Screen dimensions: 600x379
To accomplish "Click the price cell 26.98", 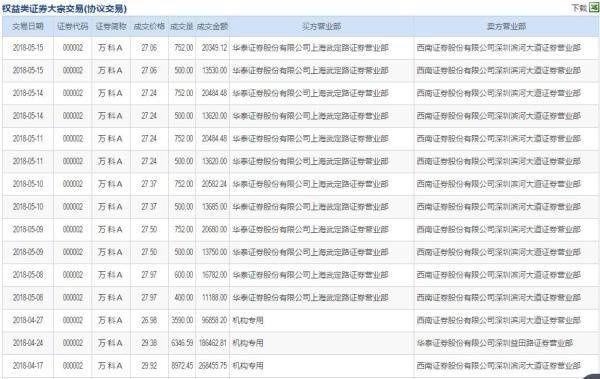I will click(149, 320).
